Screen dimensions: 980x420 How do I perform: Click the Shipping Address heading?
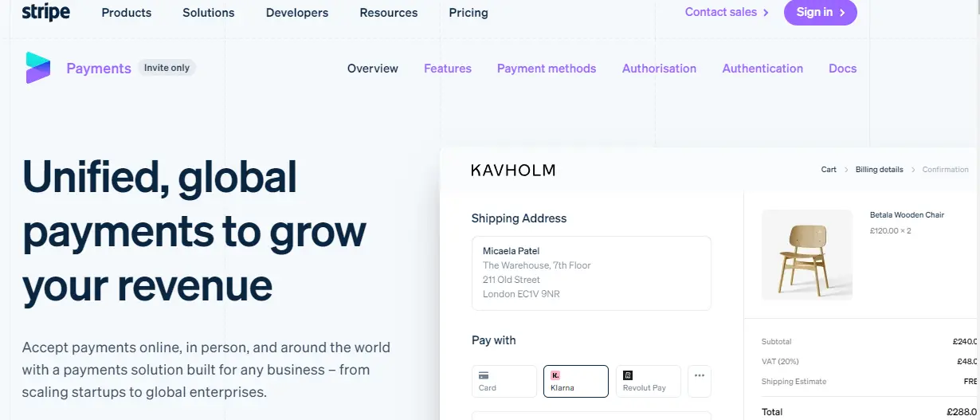coord(519,218)
